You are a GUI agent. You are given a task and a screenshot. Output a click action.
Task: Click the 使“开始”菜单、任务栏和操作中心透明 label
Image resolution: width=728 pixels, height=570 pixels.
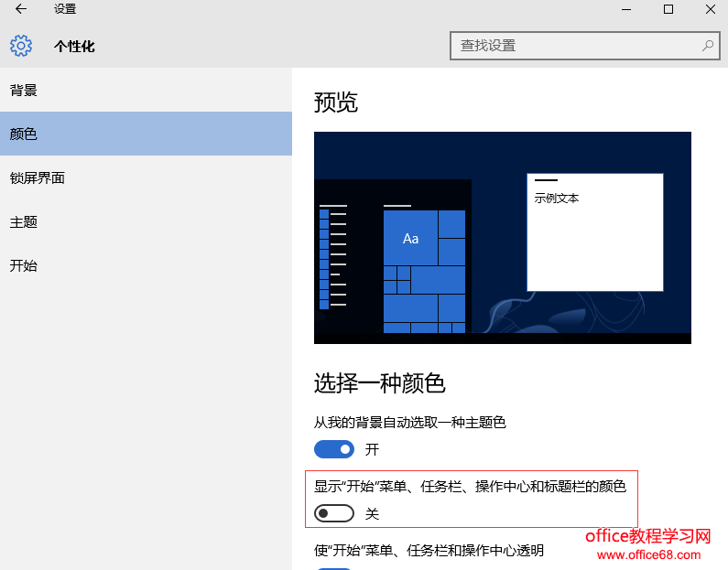[429, 551]
